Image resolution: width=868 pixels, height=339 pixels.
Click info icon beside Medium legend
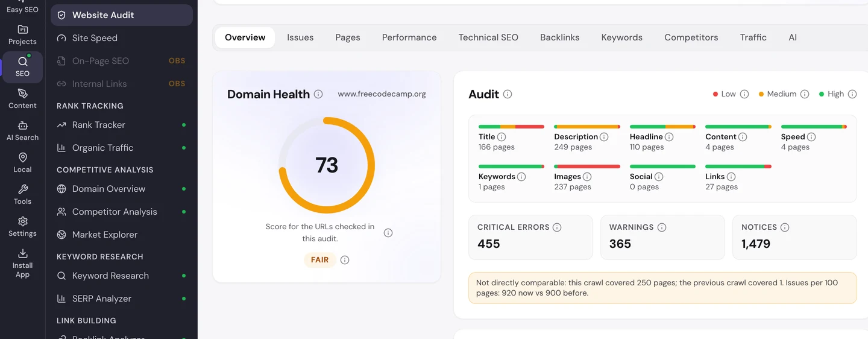pyautogui.click(x=805, y=94)
